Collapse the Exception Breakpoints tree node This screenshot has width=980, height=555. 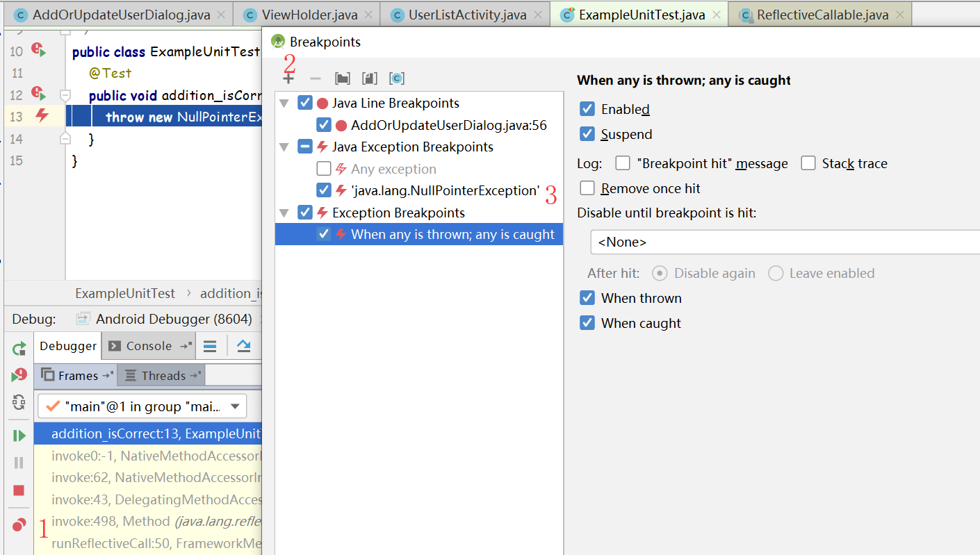(284, 213)
